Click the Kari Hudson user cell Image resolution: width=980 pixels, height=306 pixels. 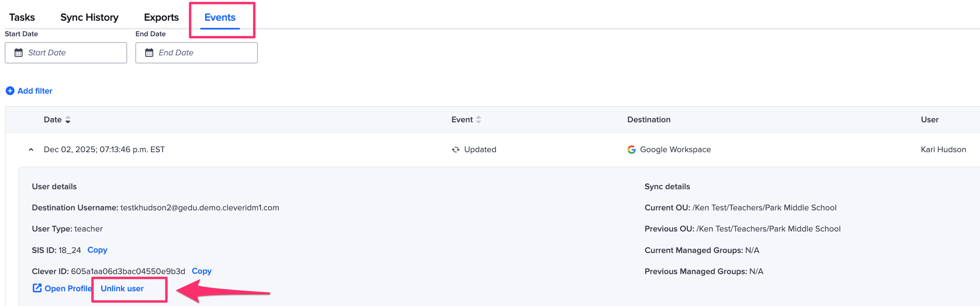pyautogui.click(x=943, y=149)
